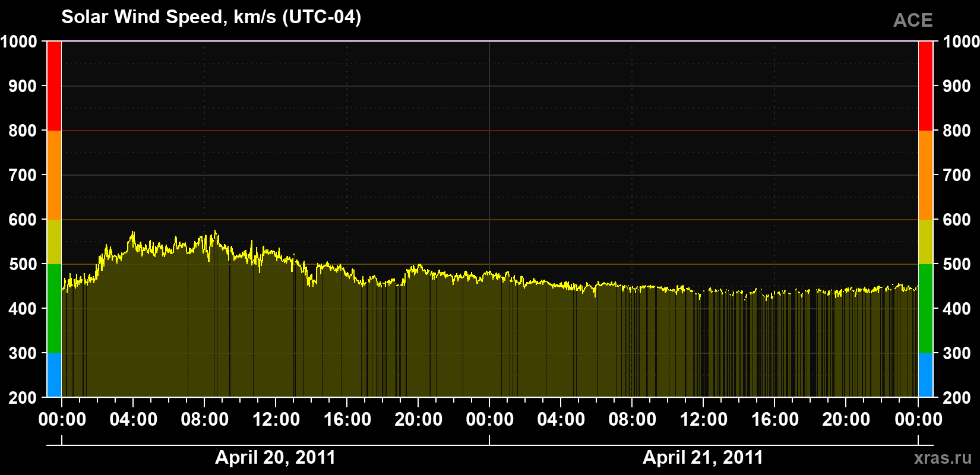
Task: Click the "16:00" time label under April 21
Action: point(775,420)
